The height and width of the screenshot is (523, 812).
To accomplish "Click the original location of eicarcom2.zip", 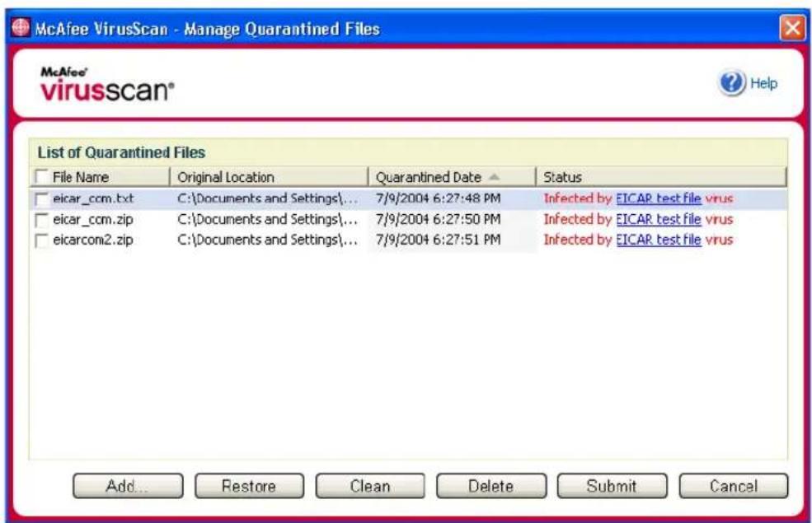I will click(267, 240).
